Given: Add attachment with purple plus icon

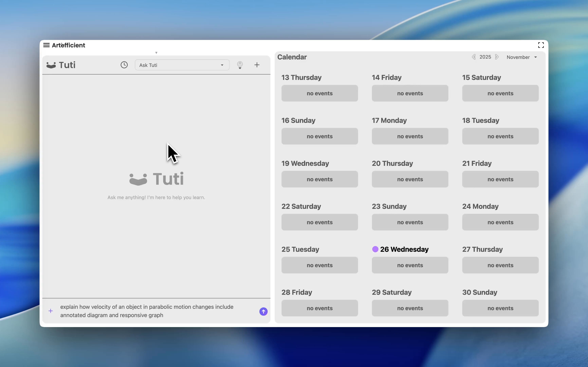Looking at the screenshot, I should (51, 311).
